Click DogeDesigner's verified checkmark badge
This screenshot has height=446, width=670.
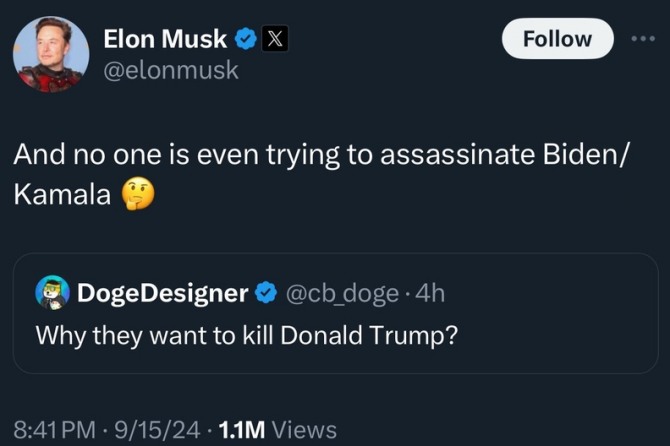pos(265,293)
